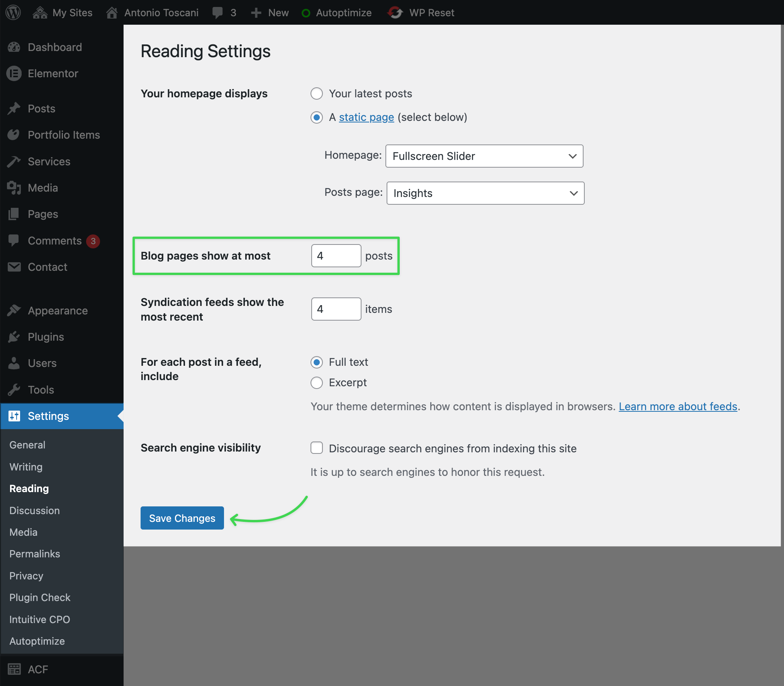Click the Plugins plug icon

[14, 337]
